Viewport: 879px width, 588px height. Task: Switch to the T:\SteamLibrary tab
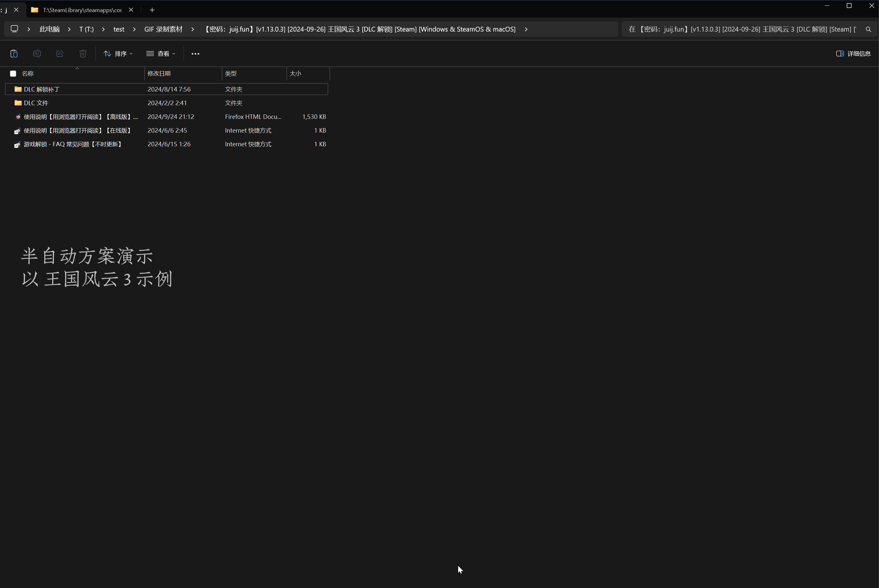tap(82, 10)
